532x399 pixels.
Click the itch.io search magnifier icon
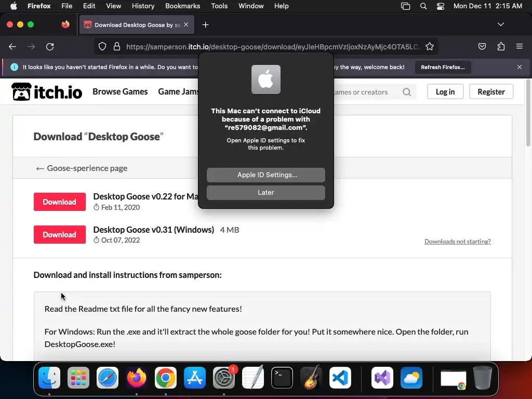click(406, 92)
